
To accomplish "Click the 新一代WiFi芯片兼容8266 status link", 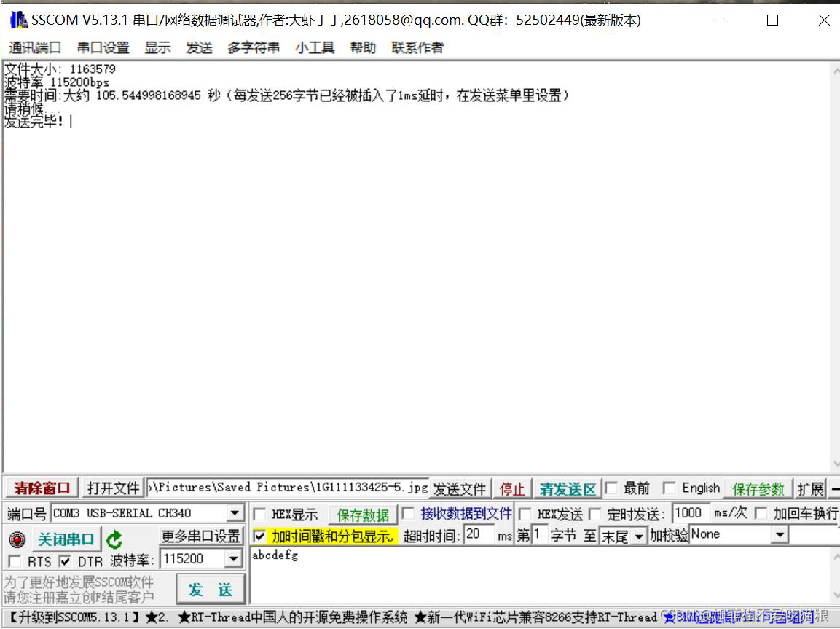I will point(535,617).
